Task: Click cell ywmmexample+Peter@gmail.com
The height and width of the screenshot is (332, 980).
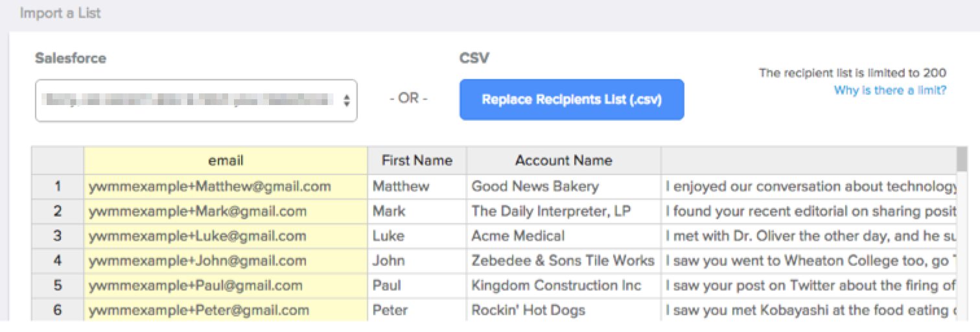Action: coord(226,309)
